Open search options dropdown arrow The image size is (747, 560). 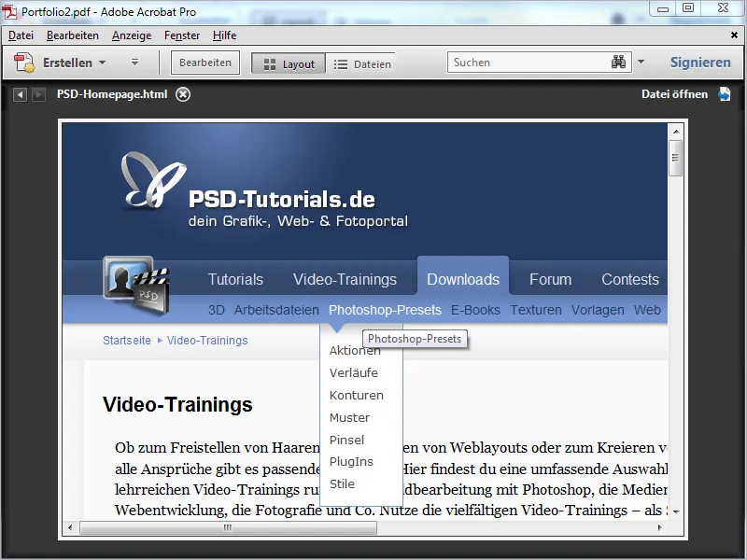tap(641, 62)
